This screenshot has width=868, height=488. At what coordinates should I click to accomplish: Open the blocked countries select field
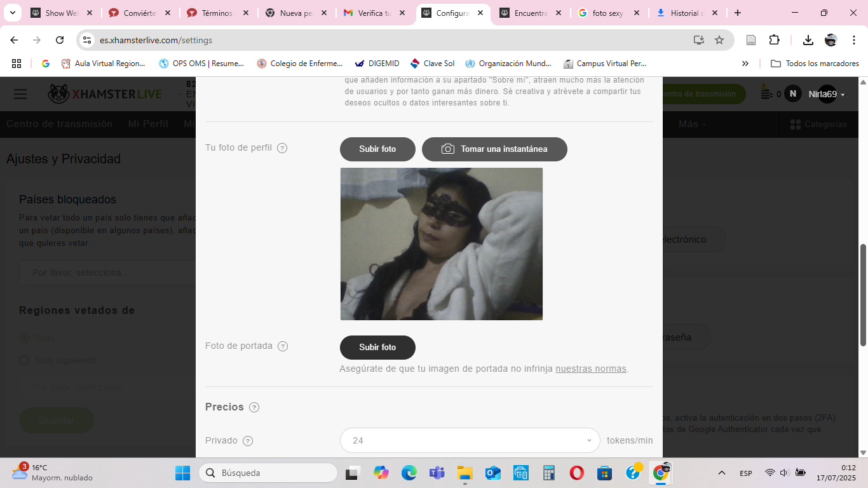click(x=108, y=273)
